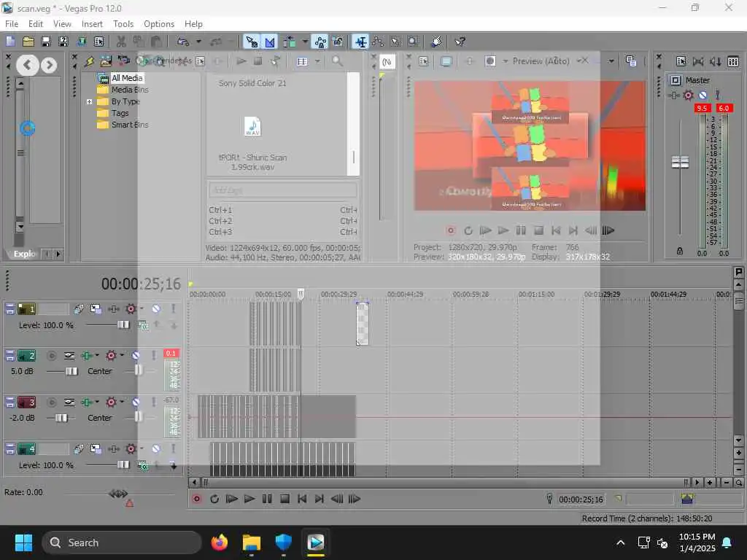Click the Project Video Properties icon

424,61
